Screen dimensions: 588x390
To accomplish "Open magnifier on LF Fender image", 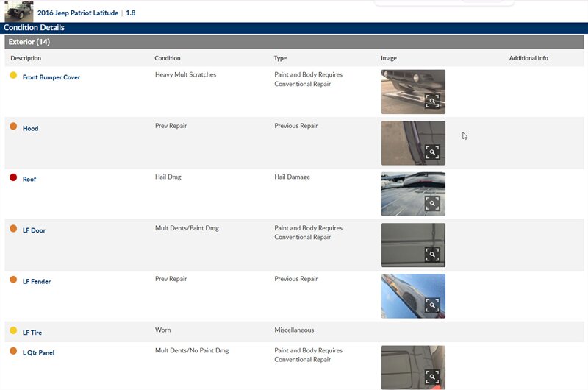I will (x=432, y=305).
